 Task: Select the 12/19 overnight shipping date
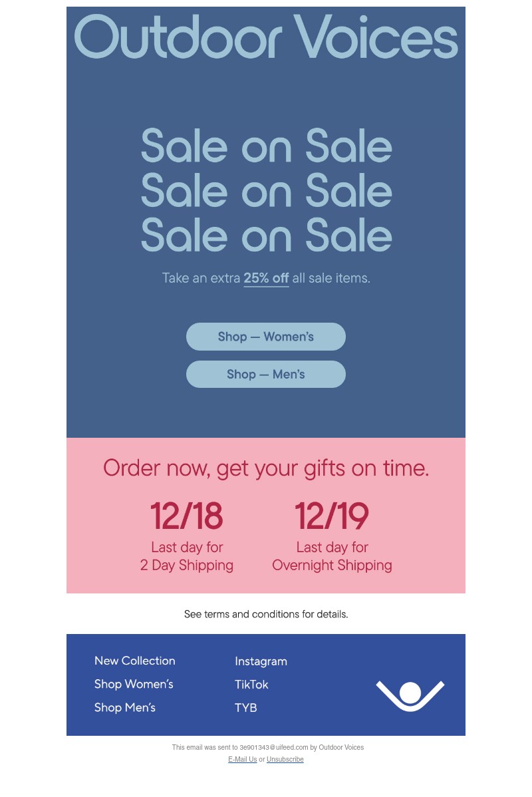332,516
